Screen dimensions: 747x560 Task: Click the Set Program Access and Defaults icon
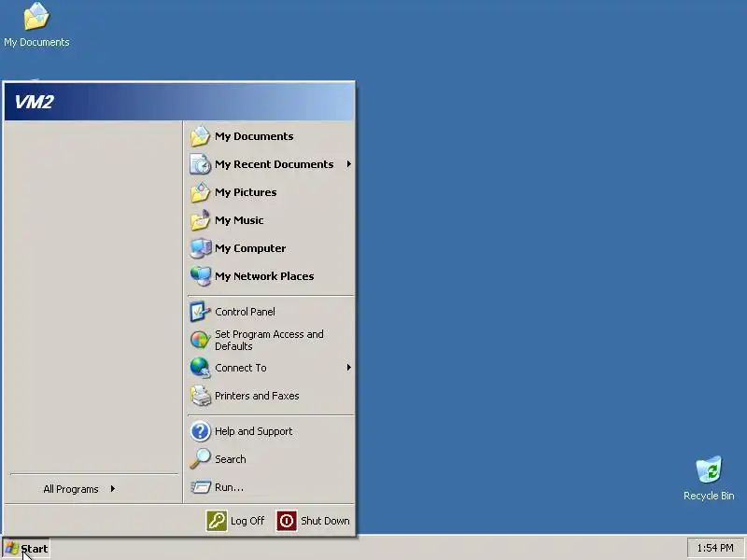click(x=200, y=340)
